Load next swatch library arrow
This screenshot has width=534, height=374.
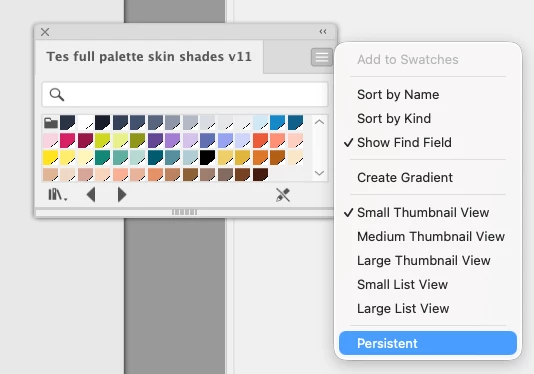[122, 195]
